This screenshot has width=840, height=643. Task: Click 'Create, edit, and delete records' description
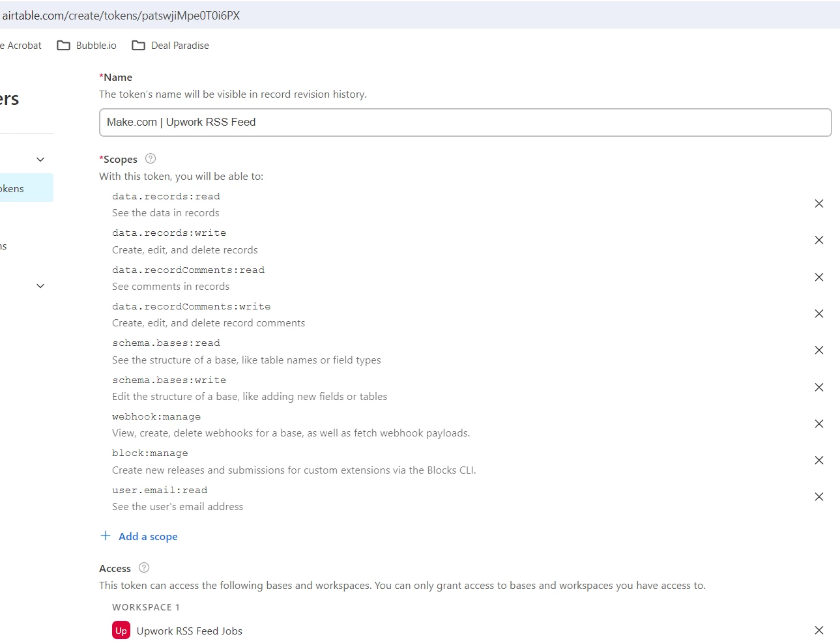coord(185,250)
